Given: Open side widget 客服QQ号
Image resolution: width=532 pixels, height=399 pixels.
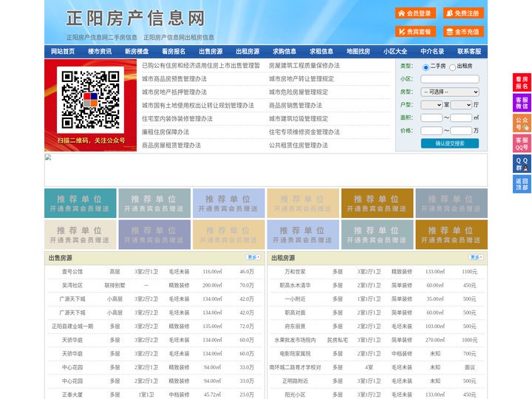Looking at the screenshot, I should (x=522, y=143).
